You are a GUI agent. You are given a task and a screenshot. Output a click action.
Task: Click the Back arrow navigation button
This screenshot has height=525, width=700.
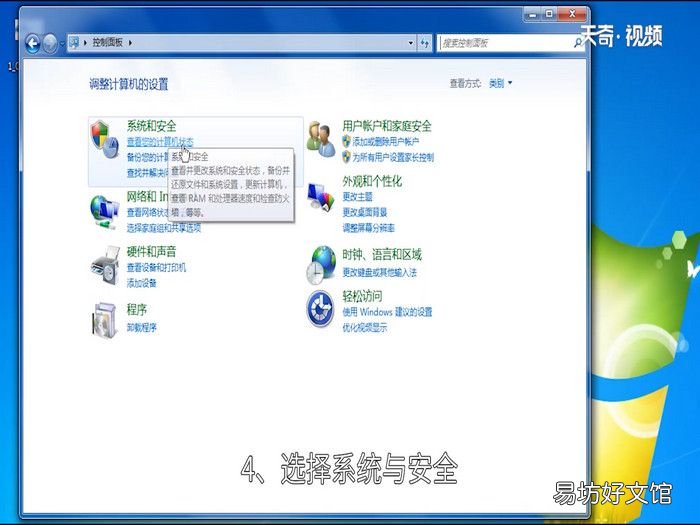[x=33, y=43]
